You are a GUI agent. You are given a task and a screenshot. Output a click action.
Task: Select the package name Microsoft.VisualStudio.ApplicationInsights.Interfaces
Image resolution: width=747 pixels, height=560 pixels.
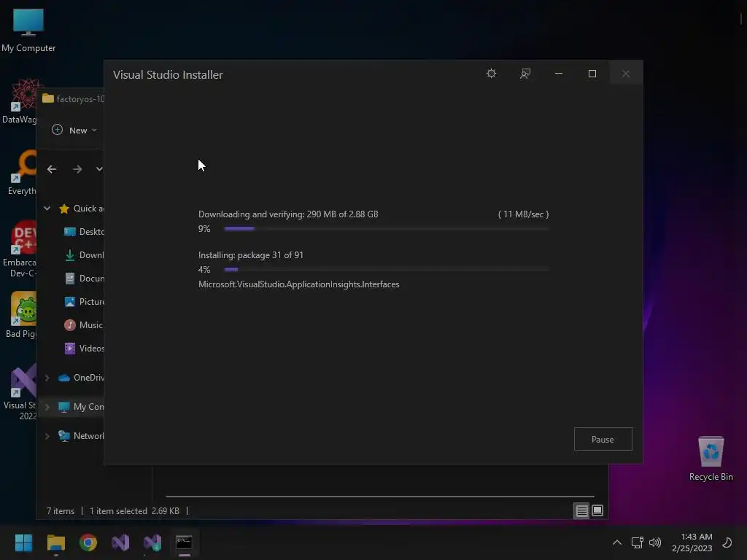click(298, 284)
